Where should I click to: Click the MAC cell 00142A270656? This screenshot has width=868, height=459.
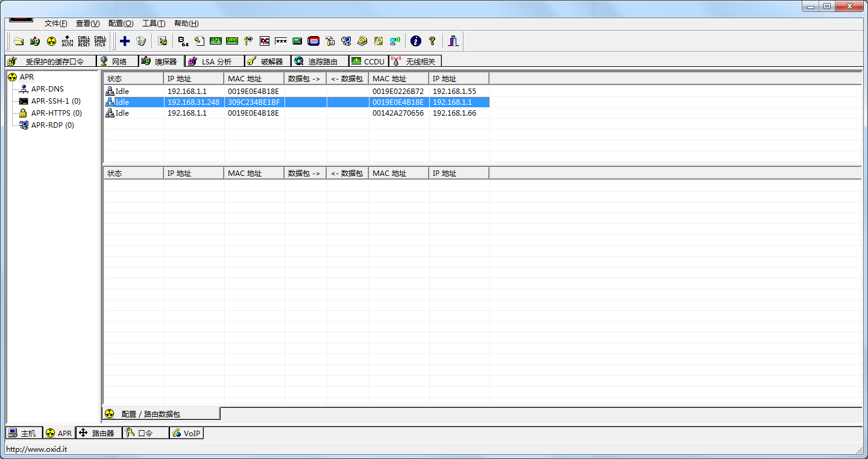pos(398,113)
